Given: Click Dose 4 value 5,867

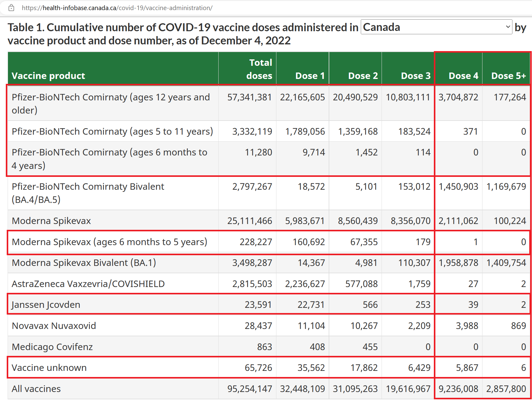Looking at the screenshot, I should (467, 368).
